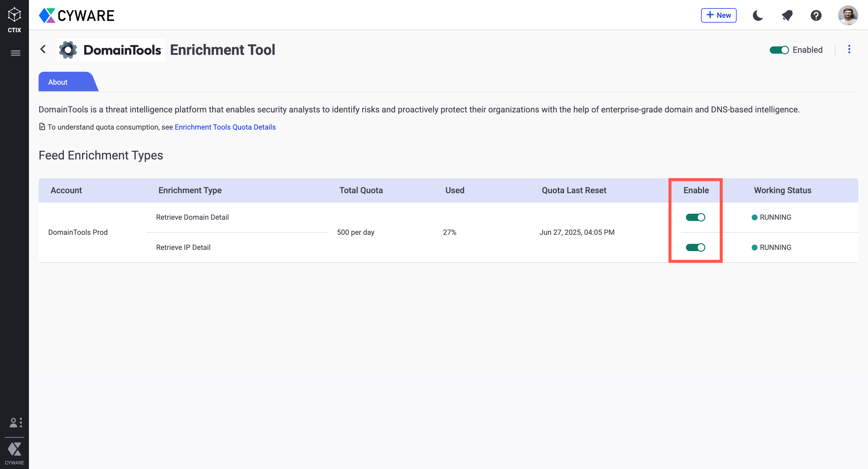This screenshot has width=868, height=469.
Task: Disable the Retrieve Domain Detail toggle
Action: tap(695, 217)
